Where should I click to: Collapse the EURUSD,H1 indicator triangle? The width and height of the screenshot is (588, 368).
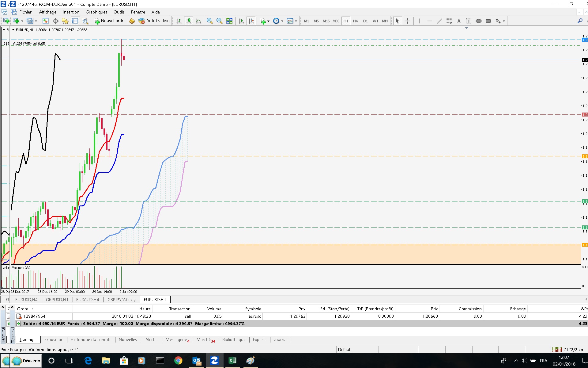pos(13,30)
